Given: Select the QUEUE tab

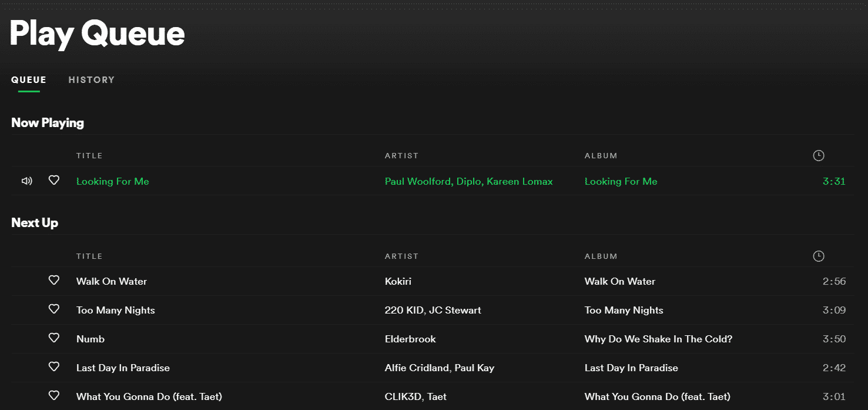Looking at the screenshot, I should tap(28, 79).
